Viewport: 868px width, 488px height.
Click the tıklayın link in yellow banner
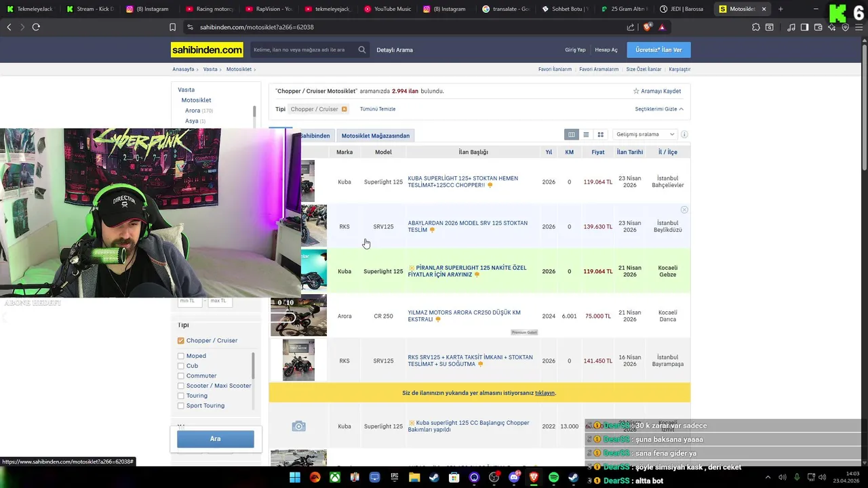tap(545, 393)
